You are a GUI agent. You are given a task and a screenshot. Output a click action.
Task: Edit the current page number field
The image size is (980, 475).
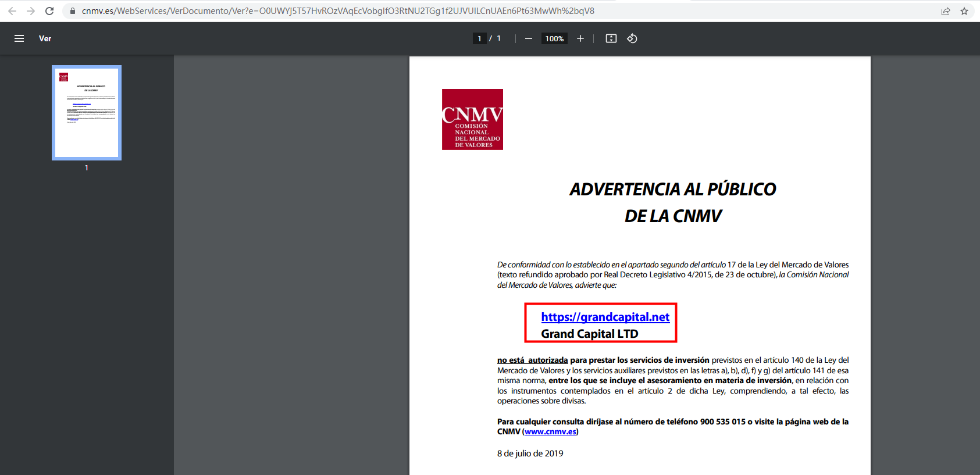tap(479, 38)
